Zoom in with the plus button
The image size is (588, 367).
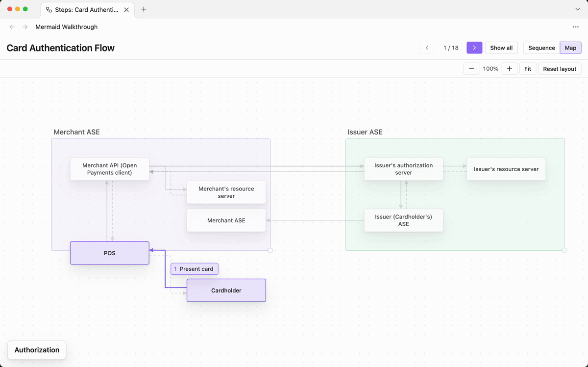(509, 69)
